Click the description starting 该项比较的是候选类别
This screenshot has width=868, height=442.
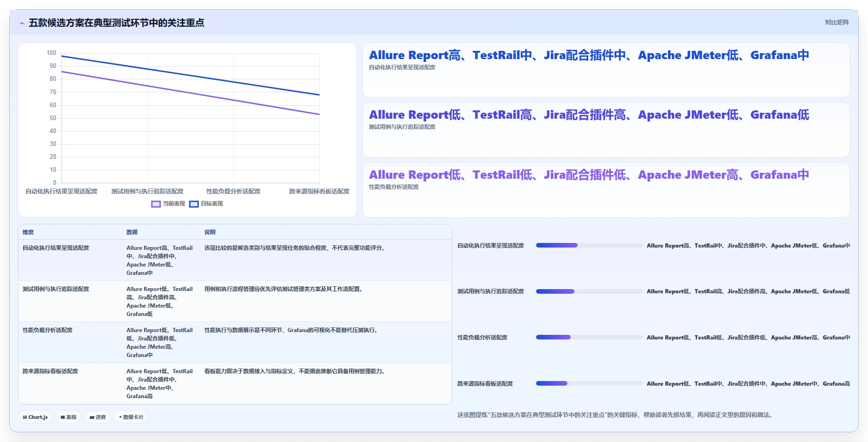(295, 248)
